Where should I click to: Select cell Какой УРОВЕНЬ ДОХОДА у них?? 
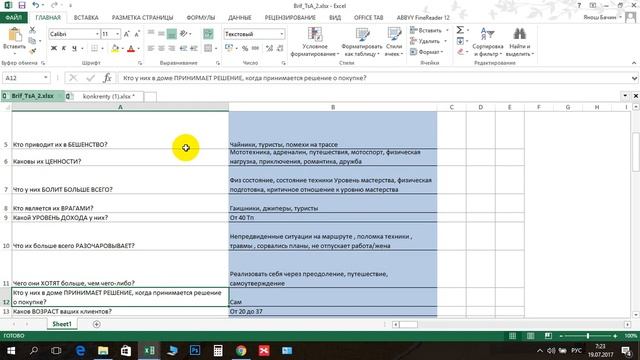point(120,218)
